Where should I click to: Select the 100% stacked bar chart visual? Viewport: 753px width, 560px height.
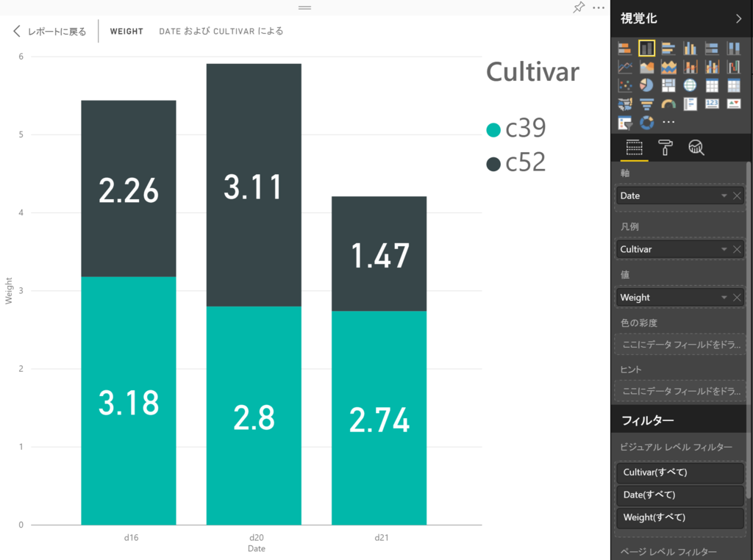pos(712,48)
